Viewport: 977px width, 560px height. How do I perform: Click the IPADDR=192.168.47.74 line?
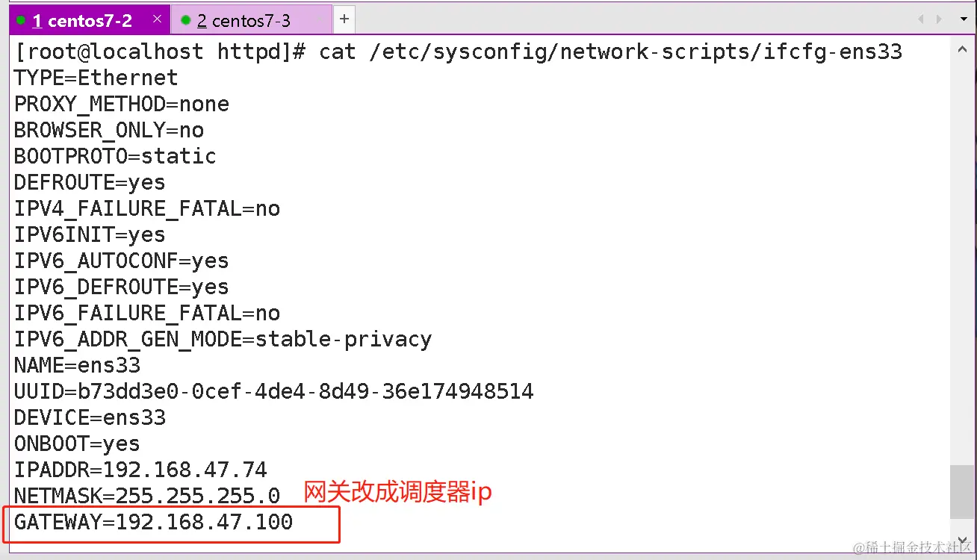140,470
